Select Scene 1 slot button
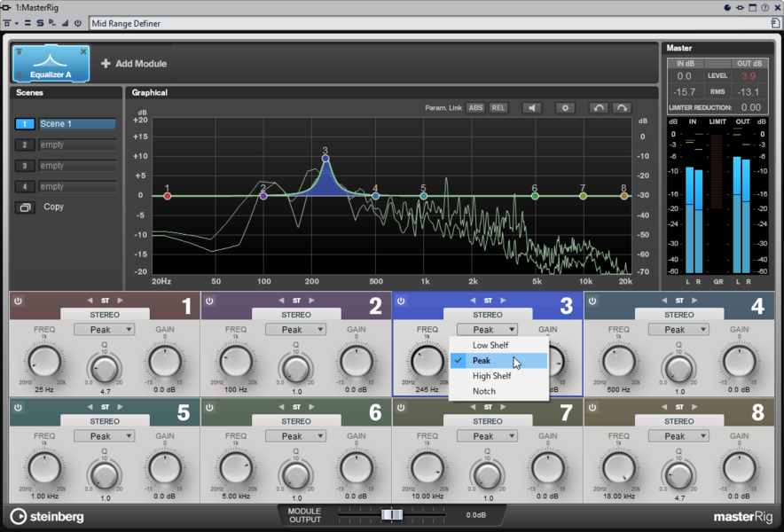 click(25, 124)
